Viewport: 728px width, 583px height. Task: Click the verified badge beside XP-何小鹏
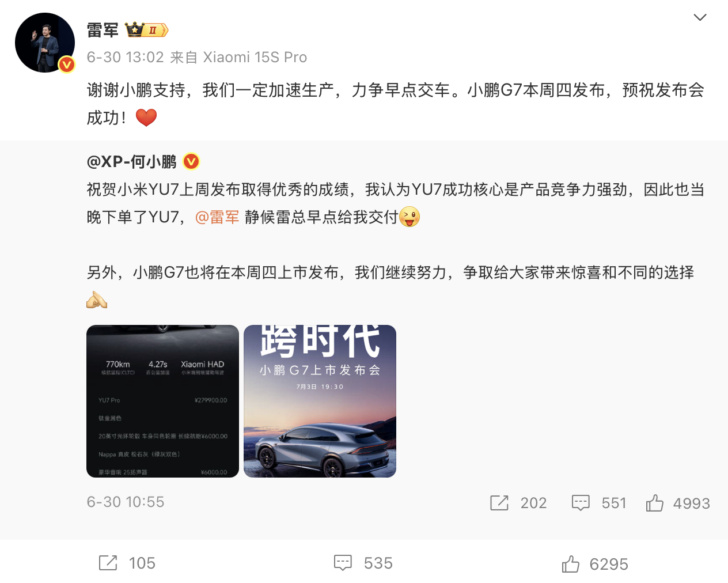click(191, 162)
